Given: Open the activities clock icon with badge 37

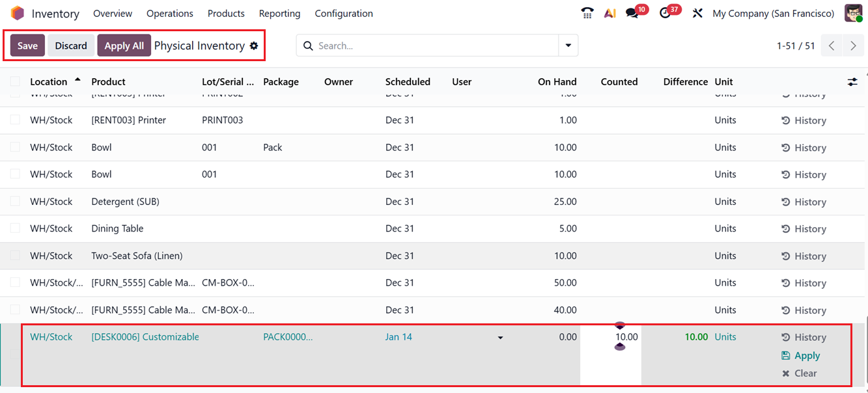Looking at the screenshot, I should [665, 13].
